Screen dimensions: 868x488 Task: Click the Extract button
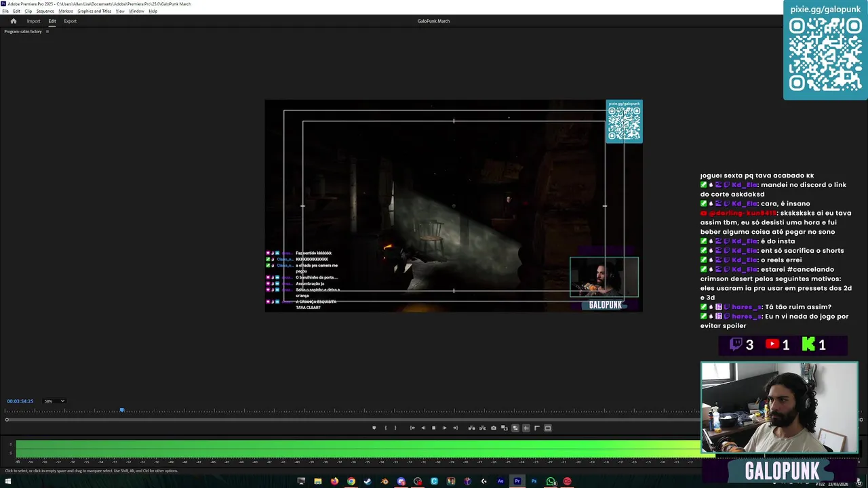pos(482,428)
